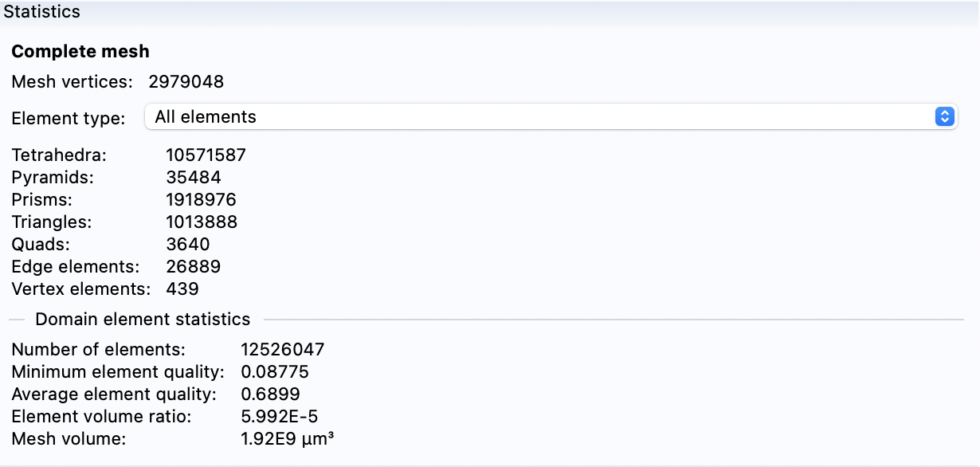The image size is (980, 467).
Task: Click the Element type label
Action: pos(69,119)
